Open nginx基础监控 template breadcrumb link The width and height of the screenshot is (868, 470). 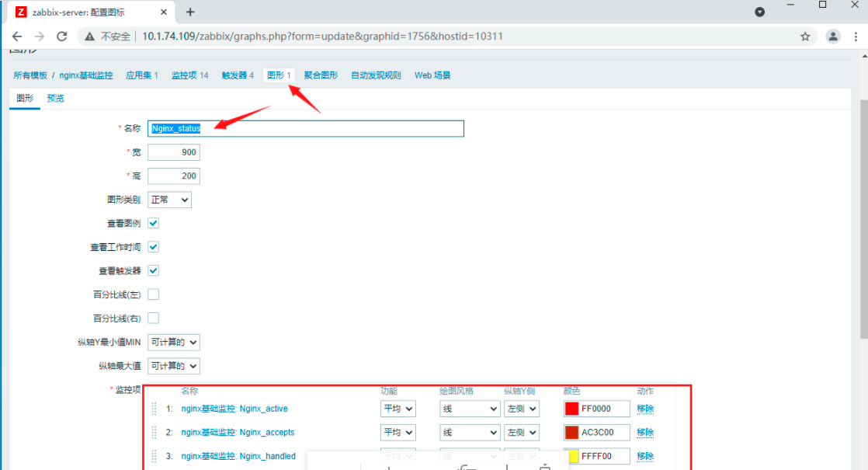coord(86,75)
